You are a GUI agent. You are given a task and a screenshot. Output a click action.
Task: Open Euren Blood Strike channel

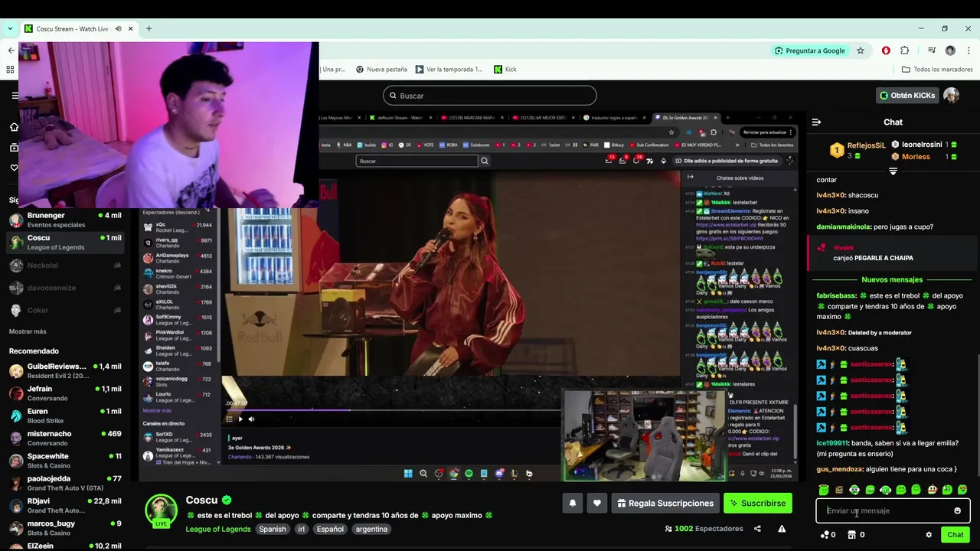(x=65, y=416)
